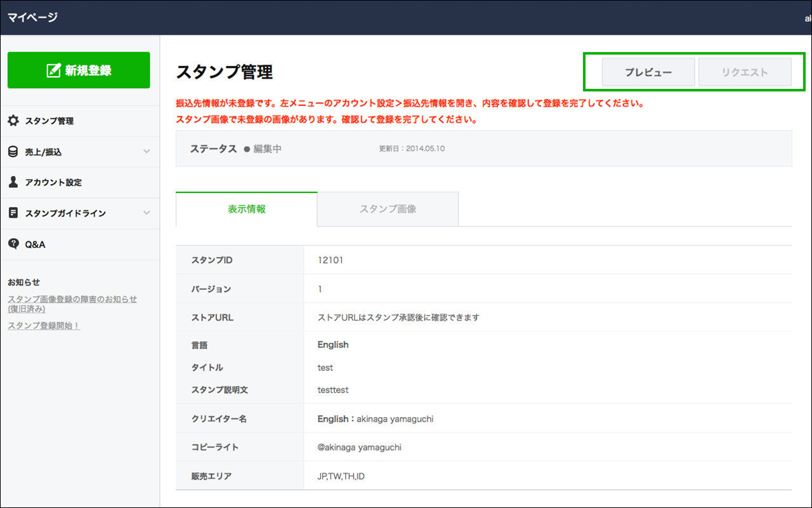This screenshot has width=812, height=508.
Task: Select the 表示情報 tab
Action: pos(247,209)
